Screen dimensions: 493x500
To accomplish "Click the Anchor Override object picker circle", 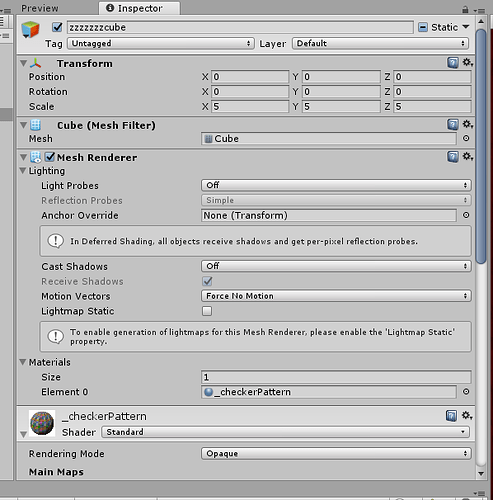I will [x=466, y=215].
